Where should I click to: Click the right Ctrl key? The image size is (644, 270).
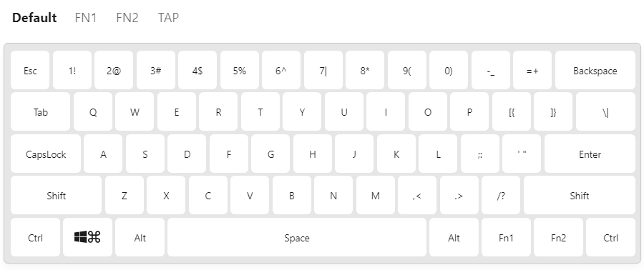(611, 237)
